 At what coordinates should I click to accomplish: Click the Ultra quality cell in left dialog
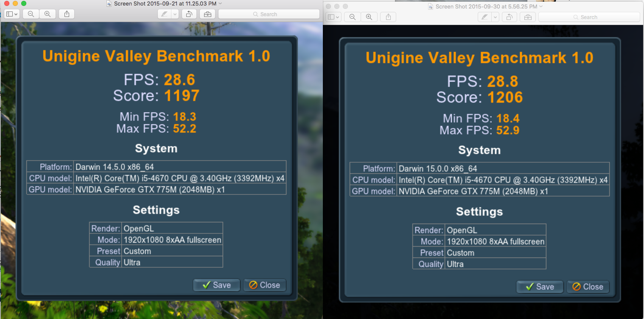pyautogui.click(x=172, y=262)
